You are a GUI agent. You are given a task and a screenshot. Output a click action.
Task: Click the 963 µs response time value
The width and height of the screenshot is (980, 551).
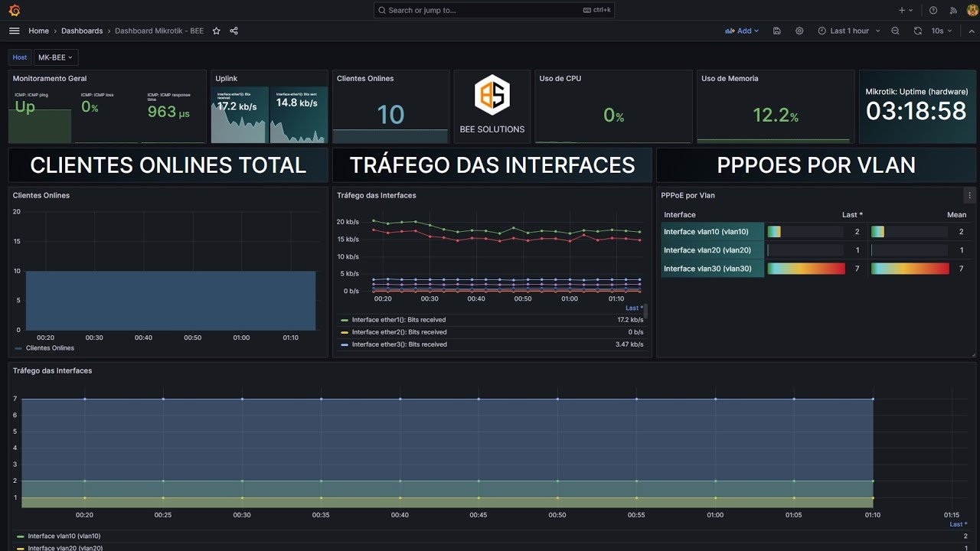click(x=168, y=112)
